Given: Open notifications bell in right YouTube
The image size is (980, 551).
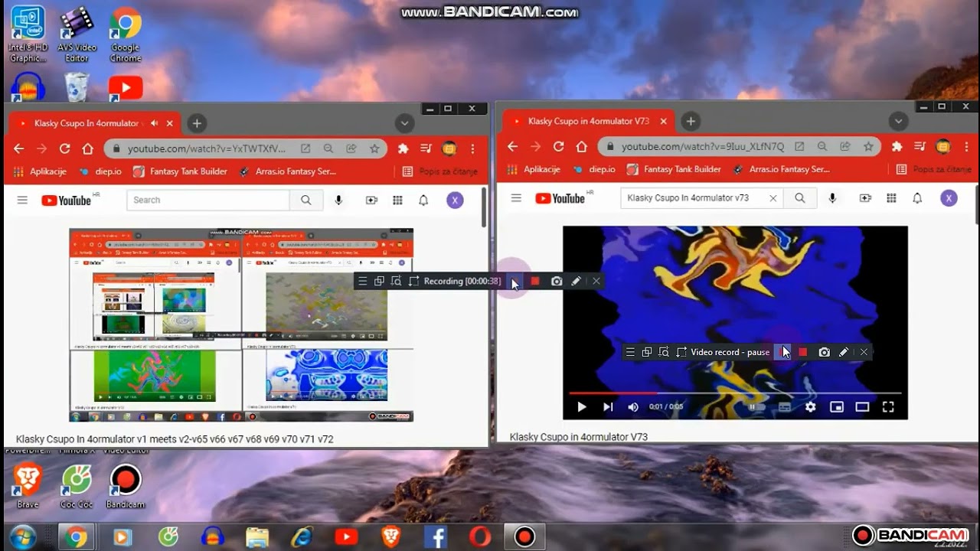Looking at the screenshot, I should pos(917,198).
